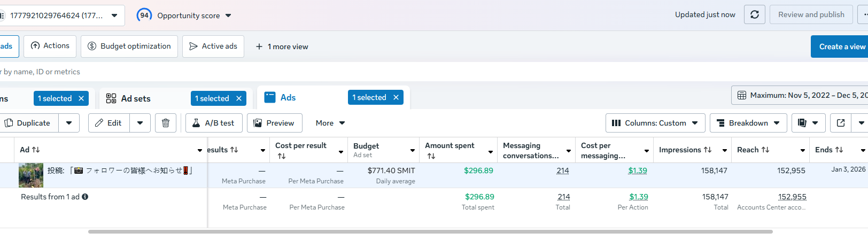Clear the Ad sets 1 selected filter
Viewport: 868px width, 248px height.
click(239, 98)
